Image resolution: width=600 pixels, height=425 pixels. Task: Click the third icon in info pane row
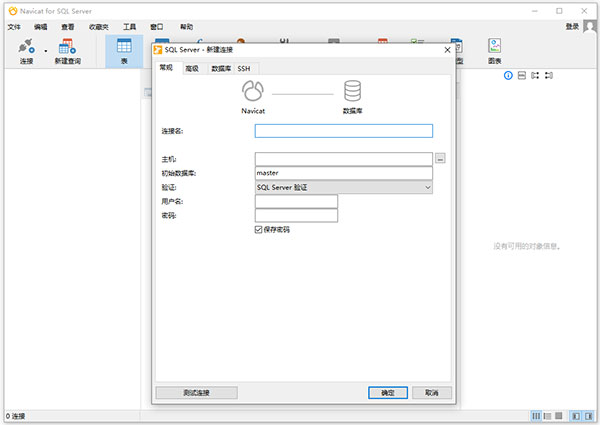[535, 75]
